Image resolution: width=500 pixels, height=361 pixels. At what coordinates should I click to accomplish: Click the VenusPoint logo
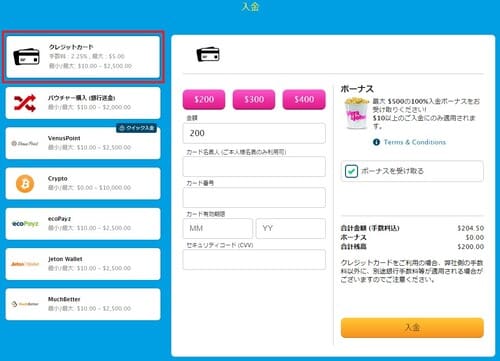pyautogui.click(x=25, y=143)
